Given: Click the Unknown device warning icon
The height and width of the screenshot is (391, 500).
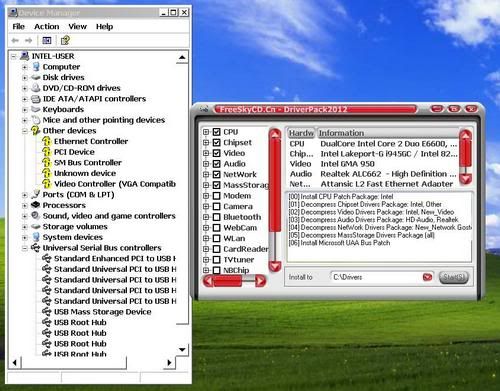Looking at the screenshot, I should pyautogui.click(x=47, y=173).
